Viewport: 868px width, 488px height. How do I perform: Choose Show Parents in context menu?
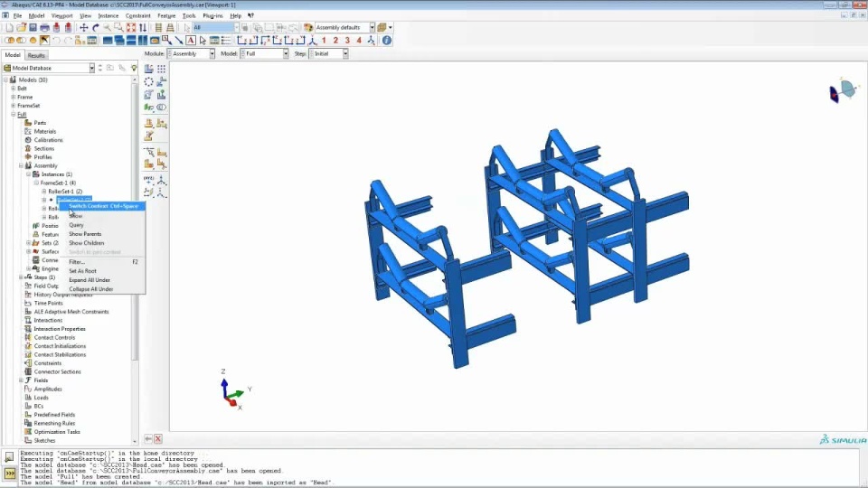point(102,234)
